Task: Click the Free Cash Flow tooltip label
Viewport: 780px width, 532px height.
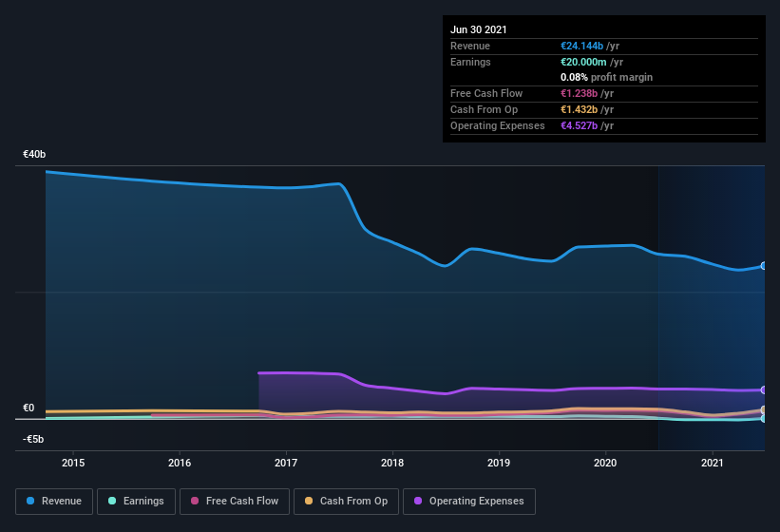Action: 486,93
